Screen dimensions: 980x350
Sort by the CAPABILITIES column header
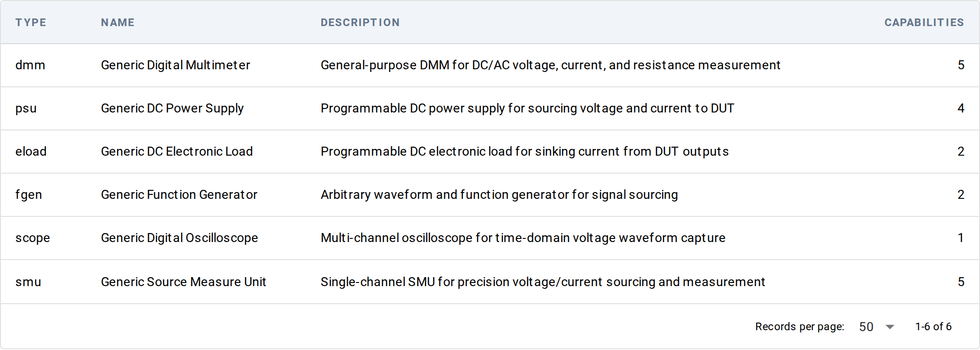coord(924,22)
